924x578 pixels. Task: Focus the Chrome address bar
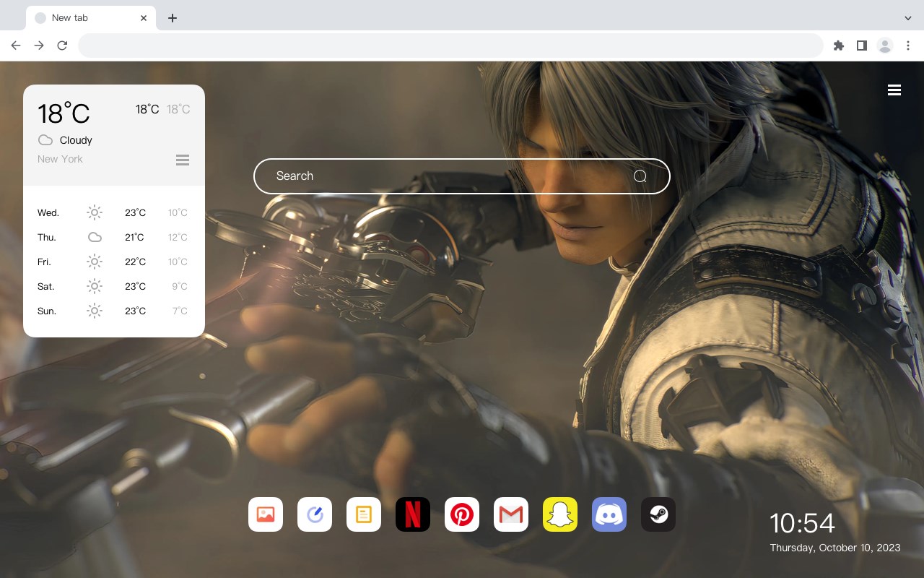pyautogui.click(x=450, y=46)
